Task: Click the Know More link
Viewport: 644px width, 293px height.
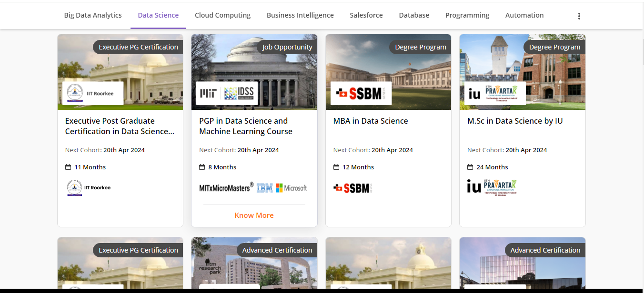Action: click(254, 215)
